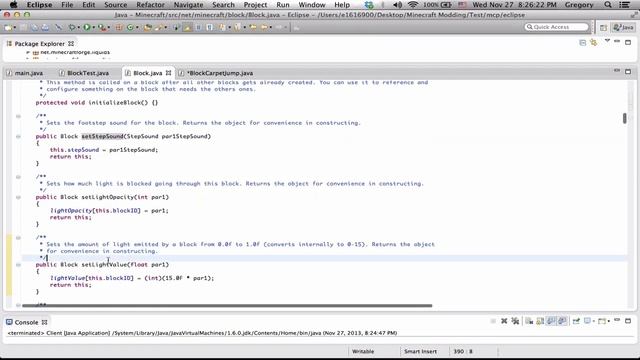Click the Search flashlight toolbar icon

pyautogui.click(x=158, y=27)
